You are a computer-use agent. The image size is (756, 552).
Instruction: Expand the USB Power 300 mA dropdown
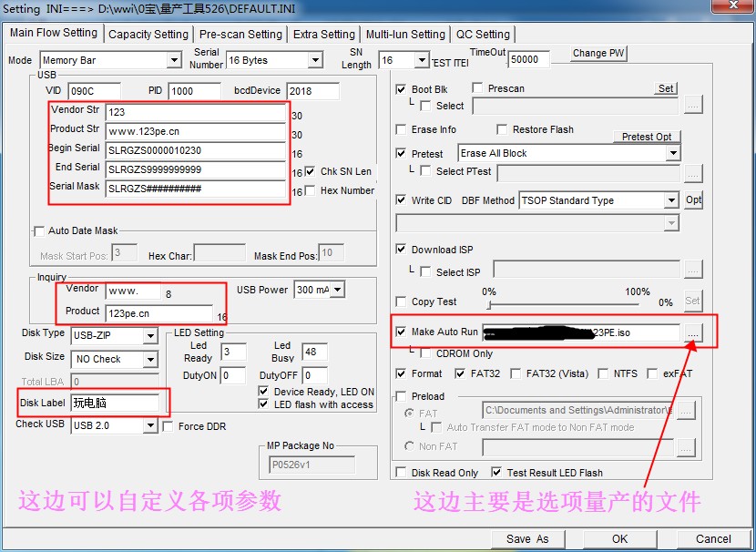click(x=338, y=290)
